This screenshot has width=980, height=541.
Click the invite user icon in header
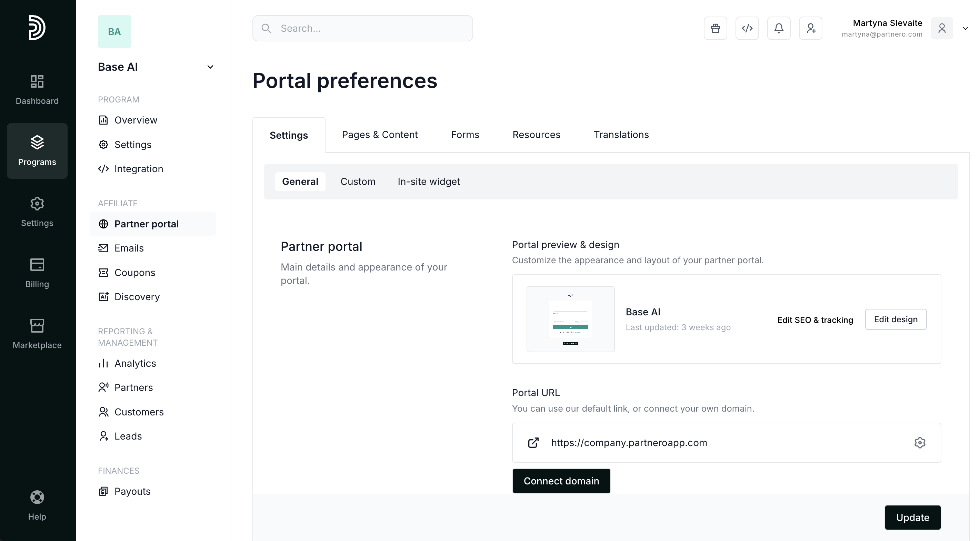coord(810,28)
